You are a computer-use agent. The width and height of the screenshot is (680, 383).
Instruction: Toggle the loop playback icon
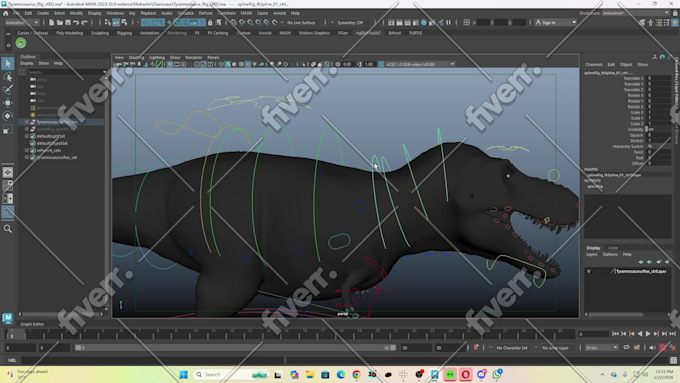click(626, 348)
